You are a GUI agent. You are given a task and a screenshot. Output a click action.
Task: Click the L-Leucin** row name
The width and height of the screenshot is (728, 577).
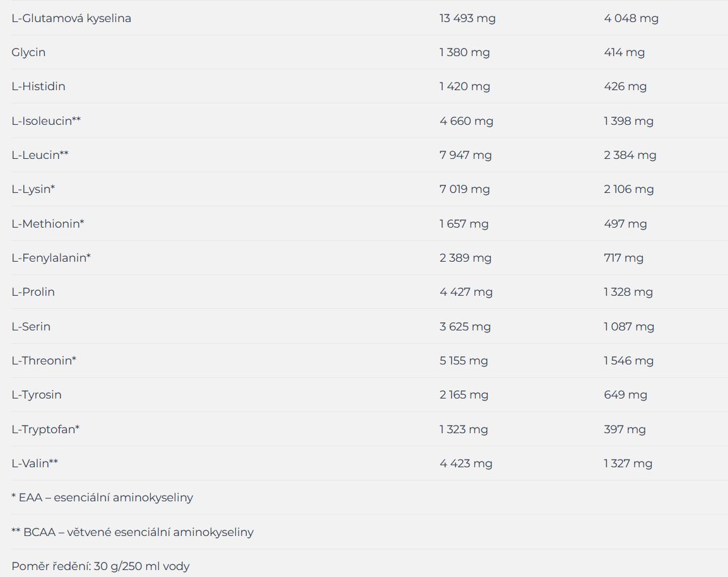point(40,155)
